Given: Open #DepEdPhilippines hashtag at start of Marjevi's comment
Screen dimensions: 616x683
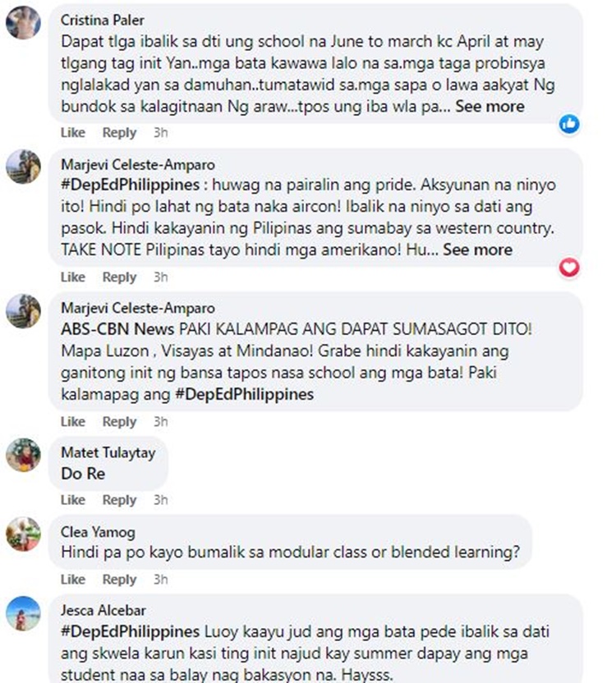Looking at the screenshot, I should coord(131,185).
